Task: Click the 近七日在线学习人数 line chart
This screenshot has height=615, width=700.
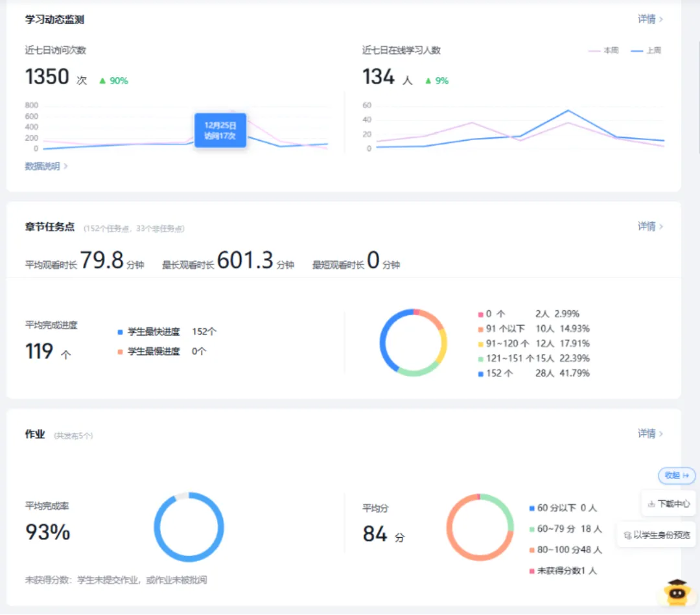Action: tap(513, 127)
